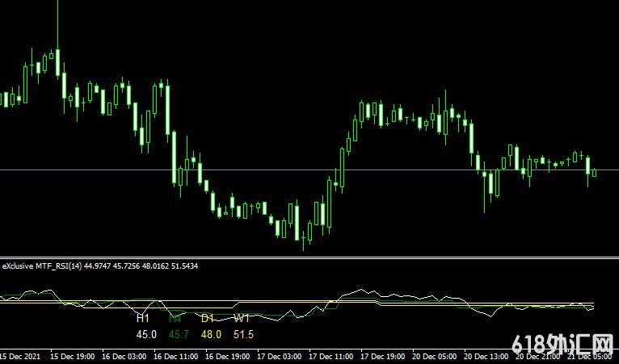Click the 16 Dec 11:00 time axis label

(x=176, y=357)
